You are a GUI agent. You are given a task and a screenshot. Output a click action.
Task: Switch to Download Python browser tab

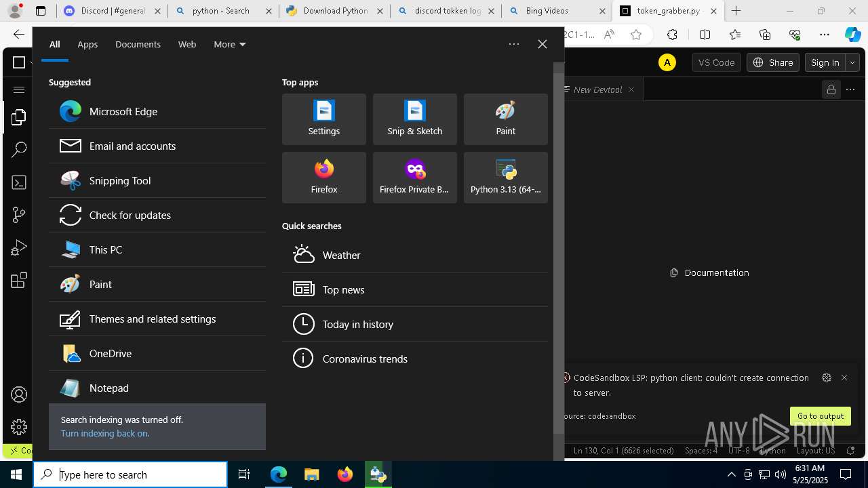334,11
